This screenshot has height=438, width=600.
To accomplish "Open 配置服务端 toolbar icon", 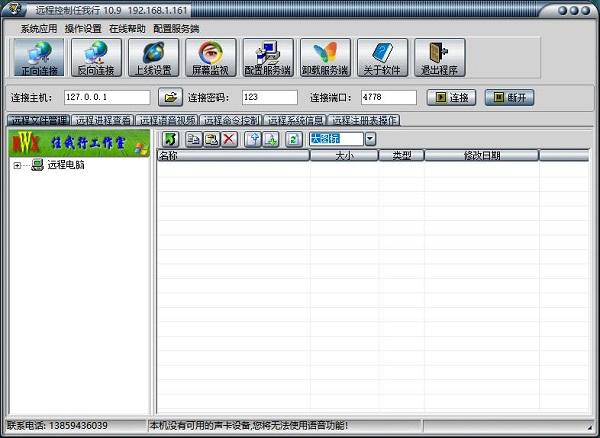I will tap(268, 59).
